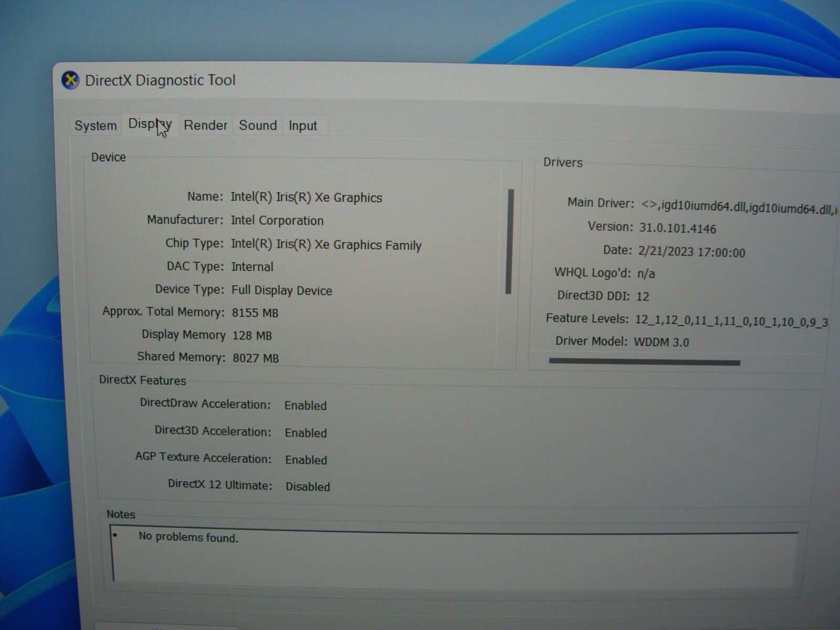Click the 'Intel Corporation' manufacturer value
The image size is (840, 630).
tap(277, 220)
